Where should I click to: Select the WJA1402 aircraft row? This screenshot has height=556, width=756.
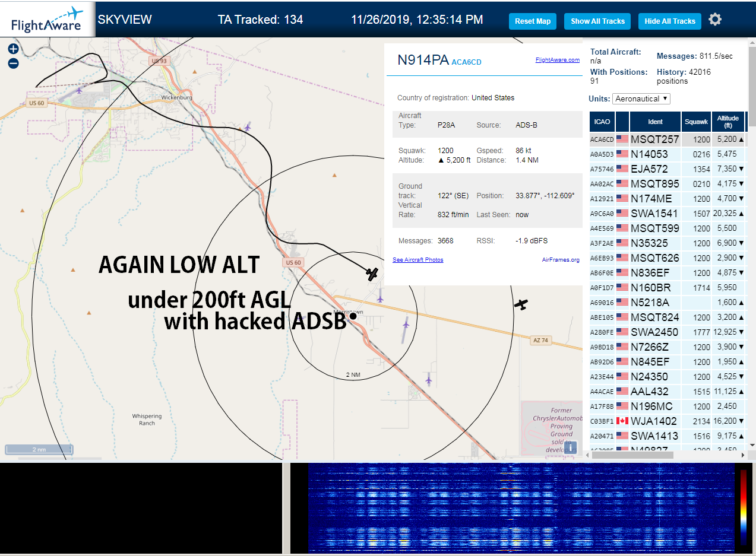pyautogui.click(x=667, y=421)
